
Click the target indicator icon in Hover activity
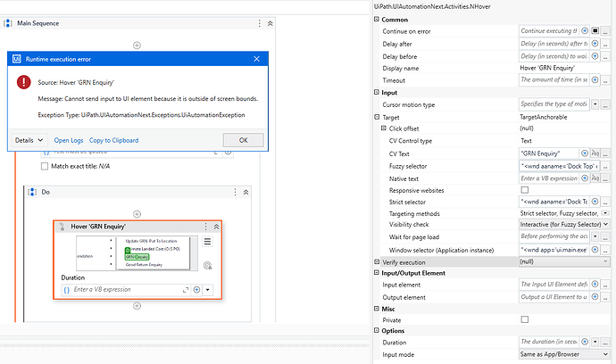tap(207, 266)
